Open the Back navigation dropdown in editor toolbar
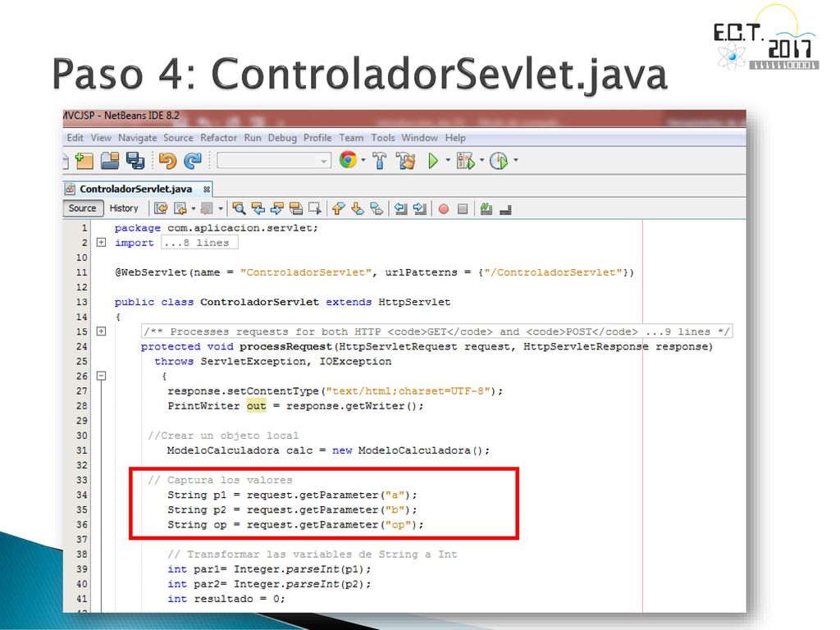This screenshot has height=630, width=840. click(x=194, y=208)
